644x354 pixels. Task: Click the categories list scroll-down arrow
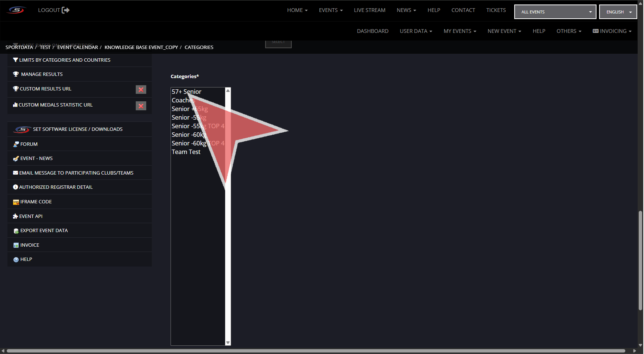228,342
